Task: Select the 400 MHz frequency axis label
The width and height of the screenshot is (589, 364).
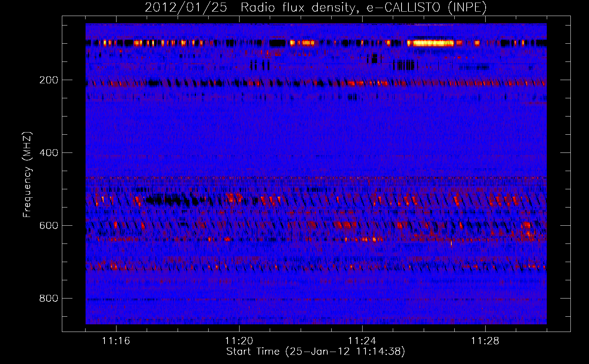Action: [49, 153]
